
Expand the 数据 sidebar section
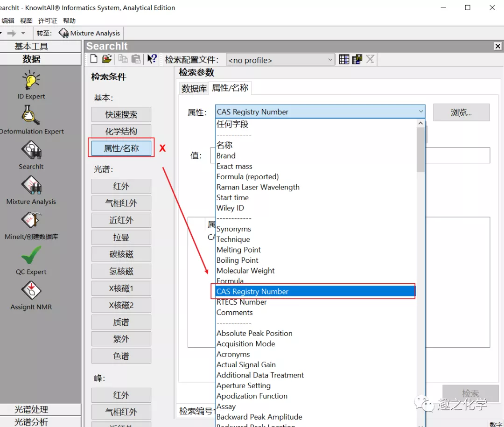tap(40, 59)
